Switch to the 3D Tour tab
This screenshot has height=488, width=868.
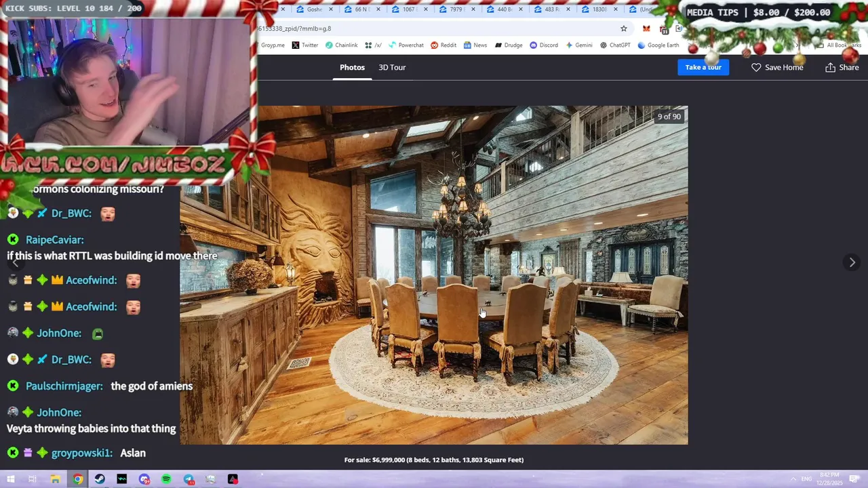[392, 67]
